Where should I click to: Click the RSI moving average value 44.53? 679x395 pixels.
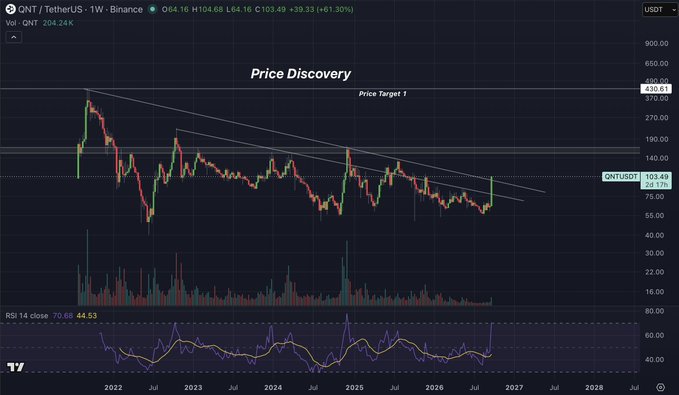pos(87,316)
